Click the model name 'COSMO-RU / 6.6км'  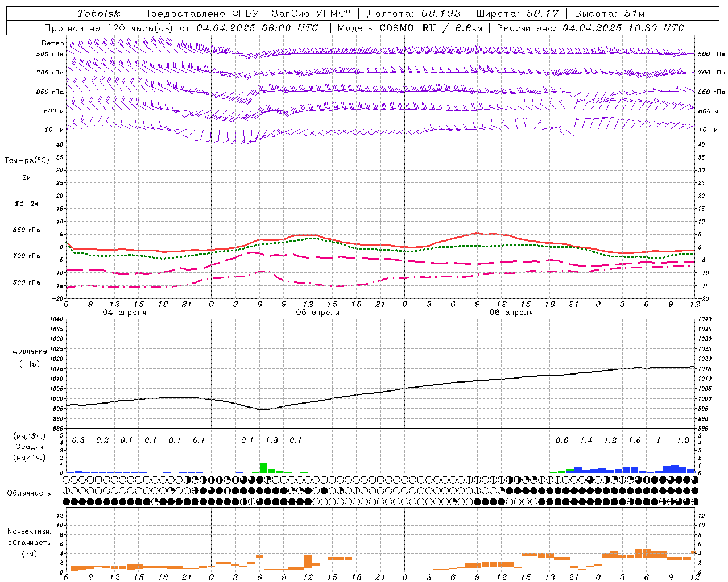coord(431,28)
